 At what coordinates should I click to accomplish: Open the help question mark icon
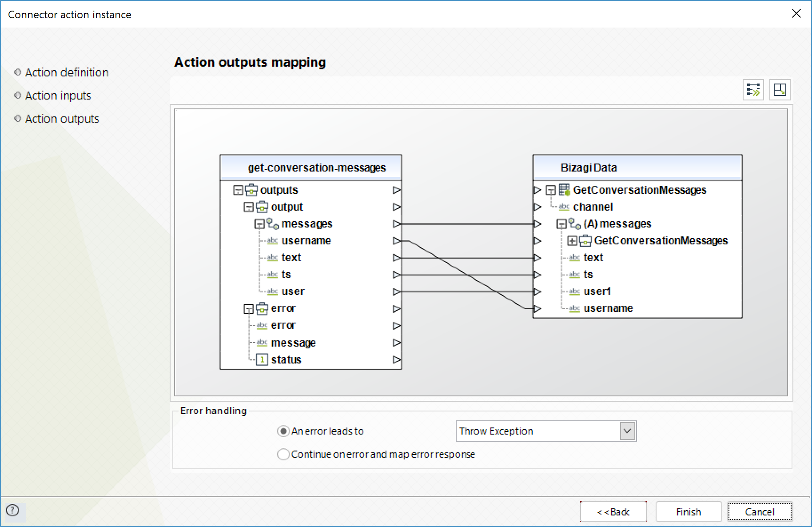pos(12,510)
